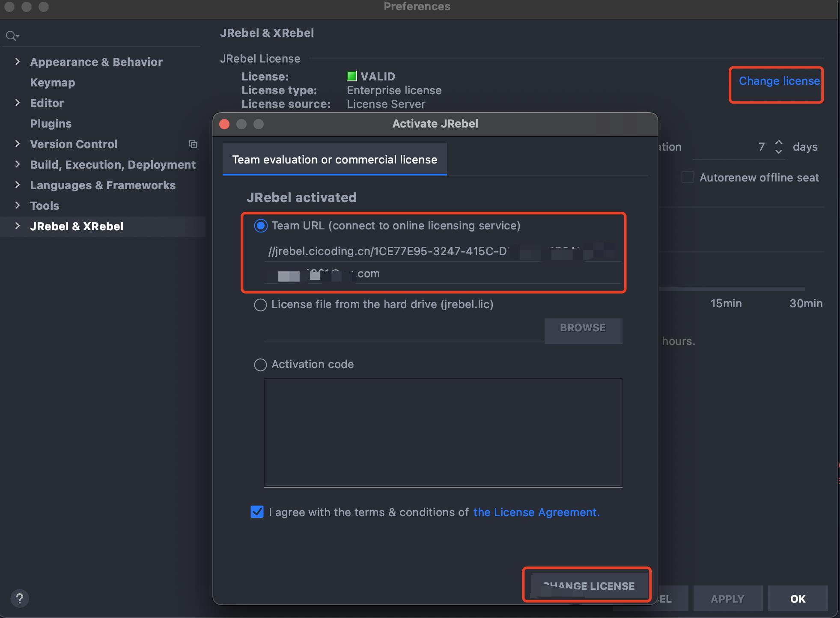Screen dimensions: 840x618
Task: Click the Enterprise license type text
Action: [394, 90]
